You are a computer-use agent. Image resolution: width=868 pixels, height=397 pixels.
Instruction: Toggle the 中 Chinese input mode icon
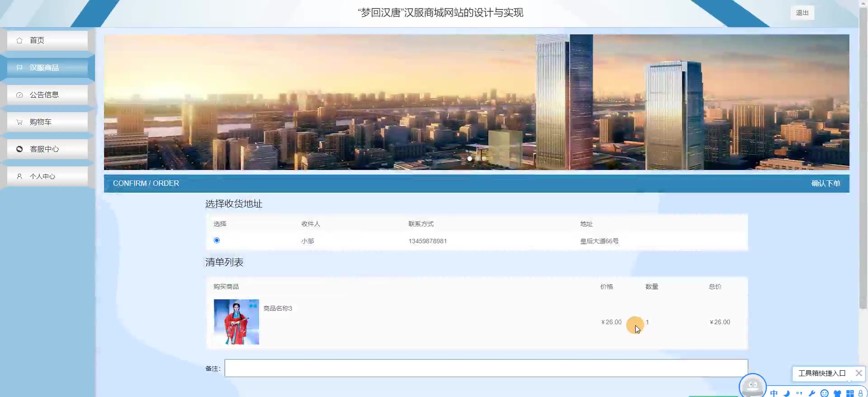coord(774,393)
